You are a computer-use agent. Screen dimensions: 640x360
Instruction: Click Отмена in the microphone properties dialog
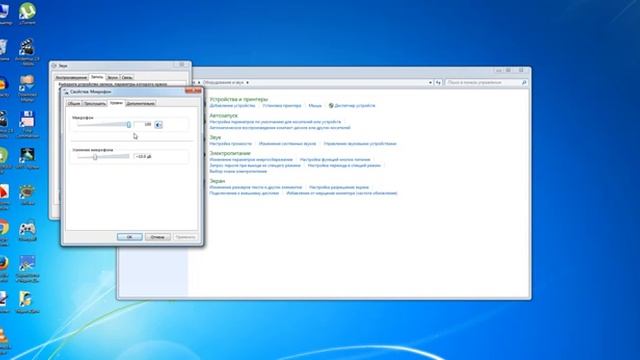tap(158, 237)
